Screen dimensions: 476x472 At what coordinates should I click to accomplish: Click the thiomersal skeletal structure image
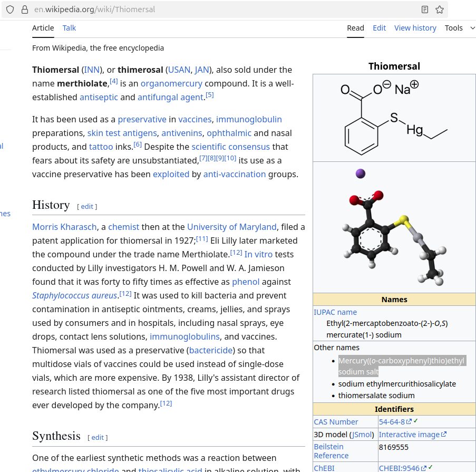[x=394, y=118]
